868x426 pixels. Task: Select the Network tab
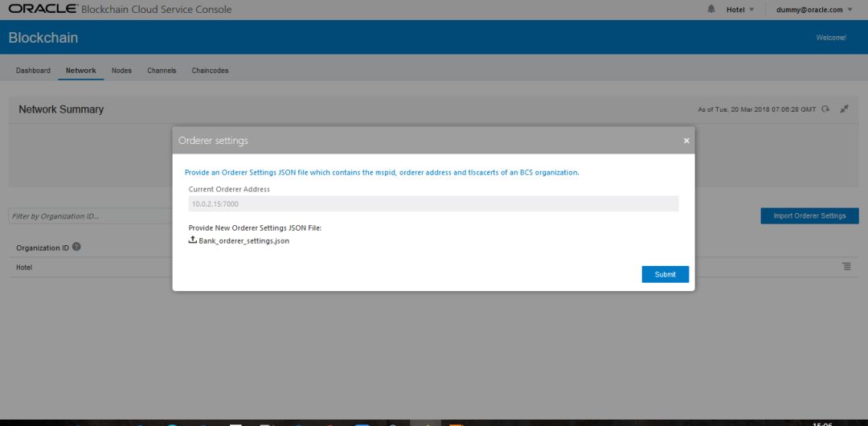click(x=81, y=71)
